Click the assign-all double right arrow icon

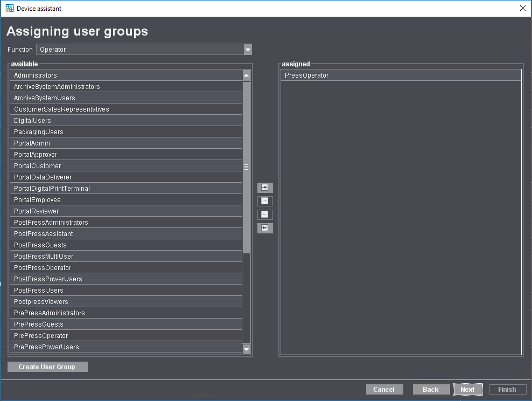(x=265, y=188)
